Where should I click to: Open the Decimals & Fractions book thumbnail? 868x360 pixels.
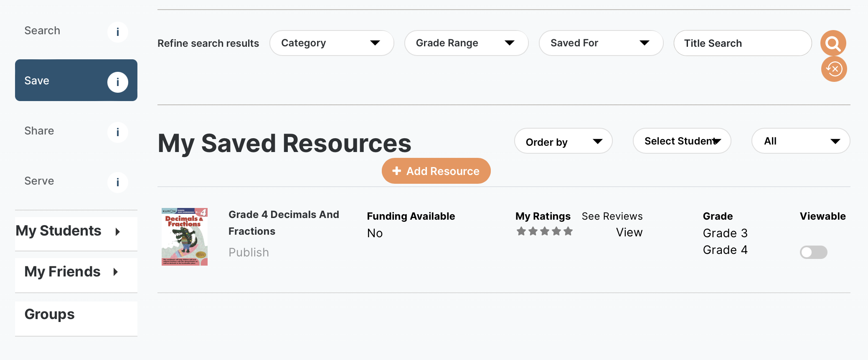click(x=185, y=237)
